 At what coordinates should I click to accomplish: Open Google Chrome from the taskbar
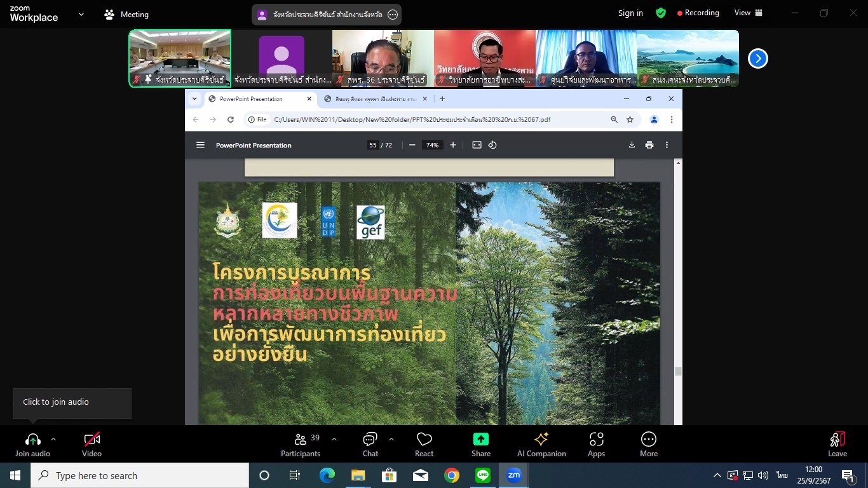[x=452, y=475]
